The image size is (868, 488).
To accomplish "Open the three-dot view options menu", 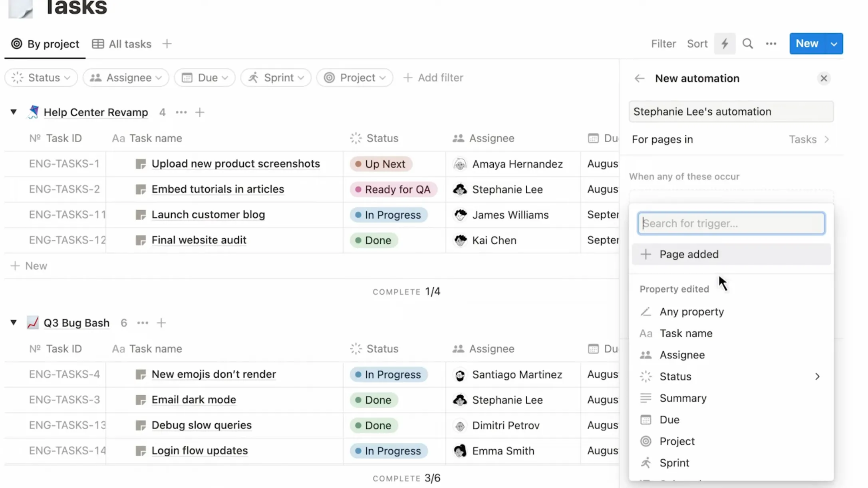I will 771,44.
